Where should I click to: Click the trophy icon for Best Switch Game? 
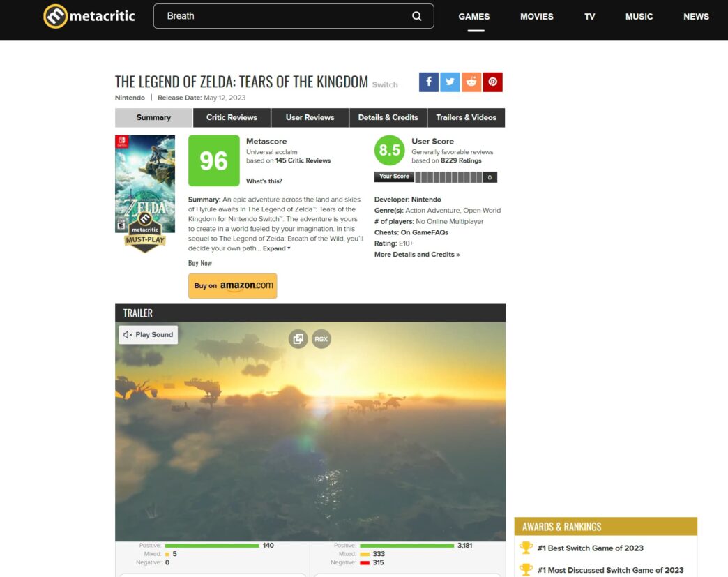526,548
